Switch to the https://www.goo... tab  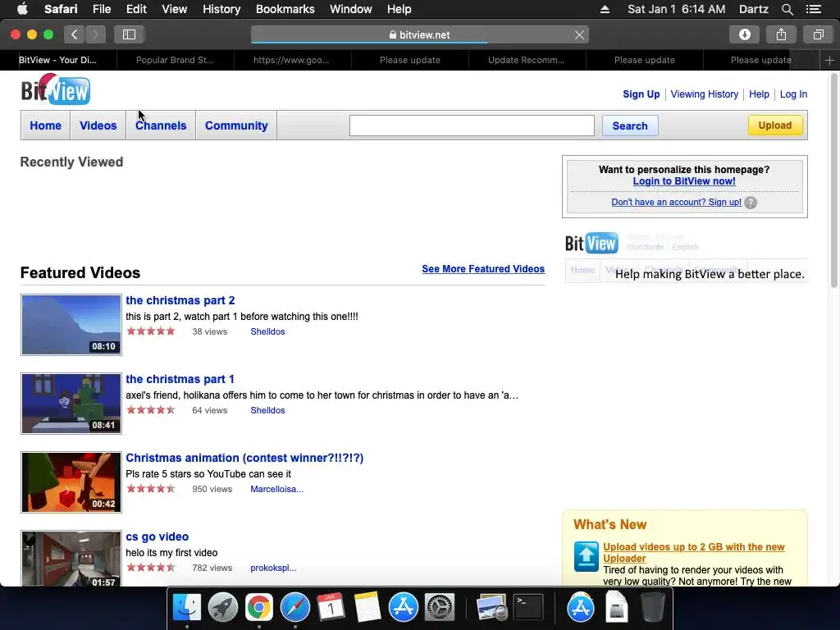(292, 60)
